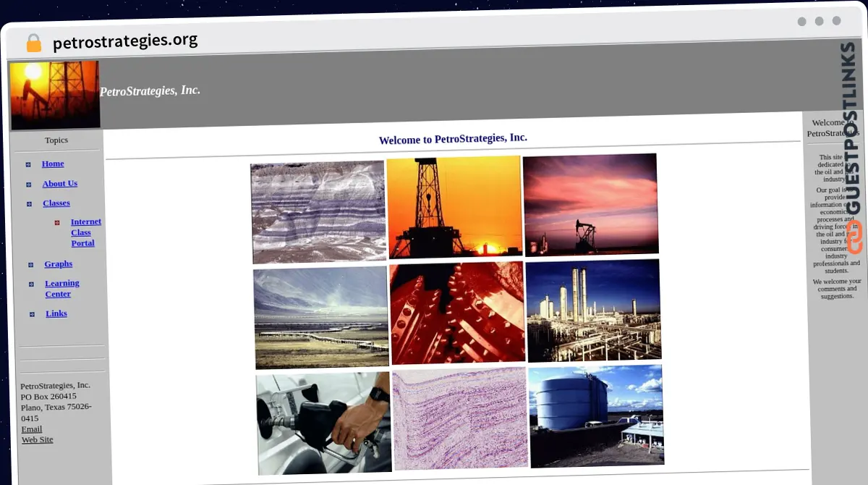Open the Internet Class Portal
Viewport: 868px width, 485px height.
(82, 232)
